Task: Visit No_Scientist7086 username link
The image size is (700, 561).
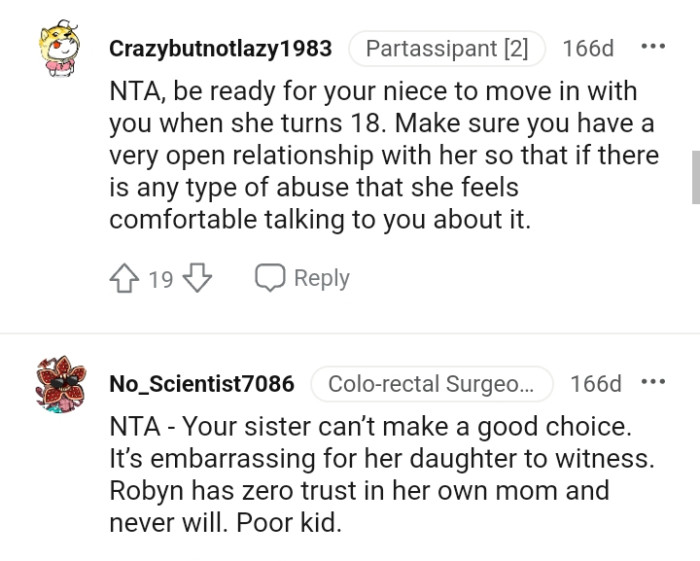Action: click(x=201, y=384)
